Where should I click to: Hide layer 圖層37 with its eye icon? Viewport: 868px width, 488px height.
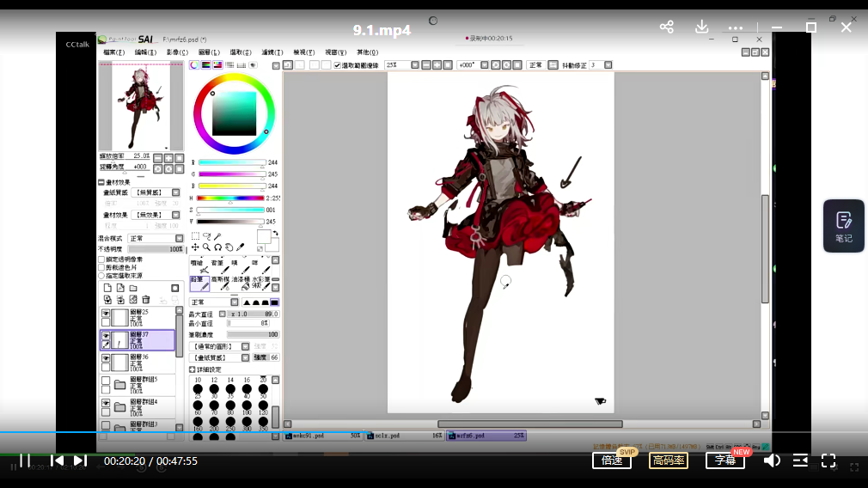106,336
